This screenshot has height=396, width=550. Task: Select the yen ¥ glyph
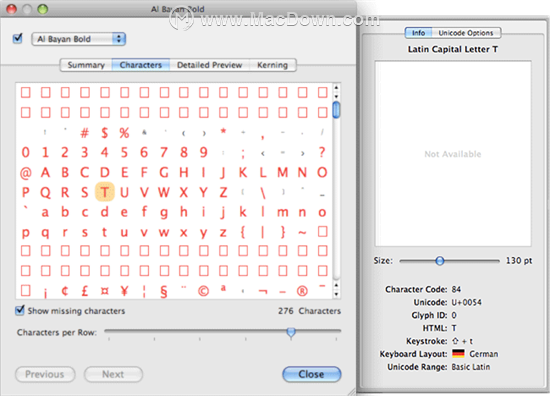coord(124,291)
